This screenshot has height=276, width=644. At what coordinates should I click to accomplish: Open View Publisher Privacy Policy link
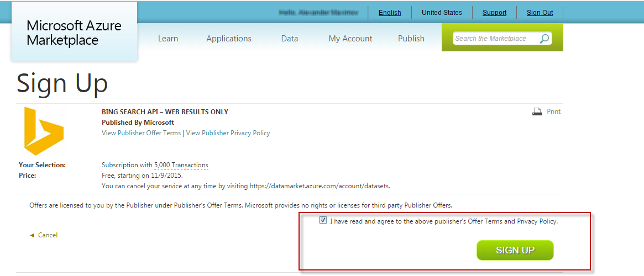click(228, 133)
